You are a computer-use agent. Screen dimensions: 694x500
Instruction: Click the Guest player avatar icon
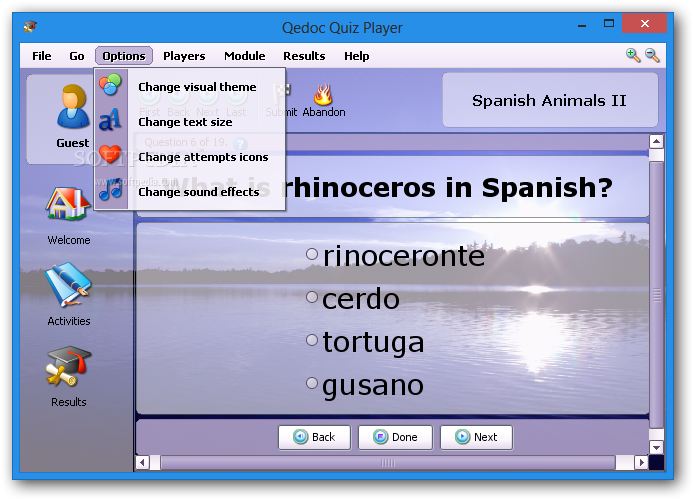click(73, 107)
